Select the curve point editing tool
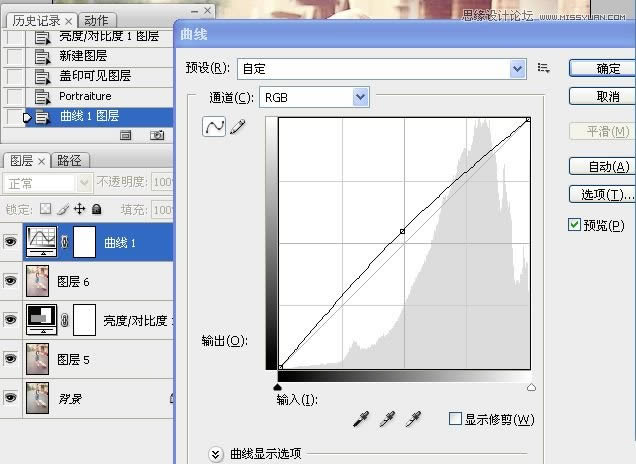Screen dimensions: 636x464 [x=214, y=128]
